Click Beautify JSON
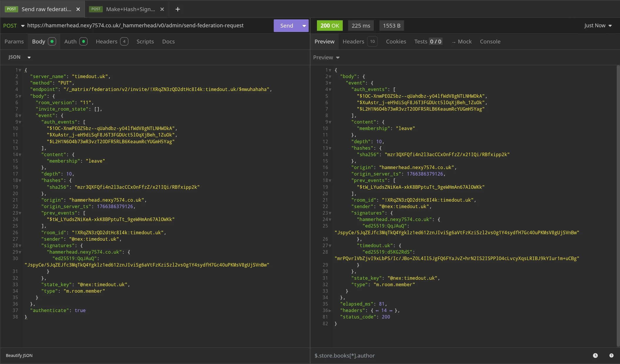Screen dimensions: 620x364 pyautogui.click(x=19, y=355)
